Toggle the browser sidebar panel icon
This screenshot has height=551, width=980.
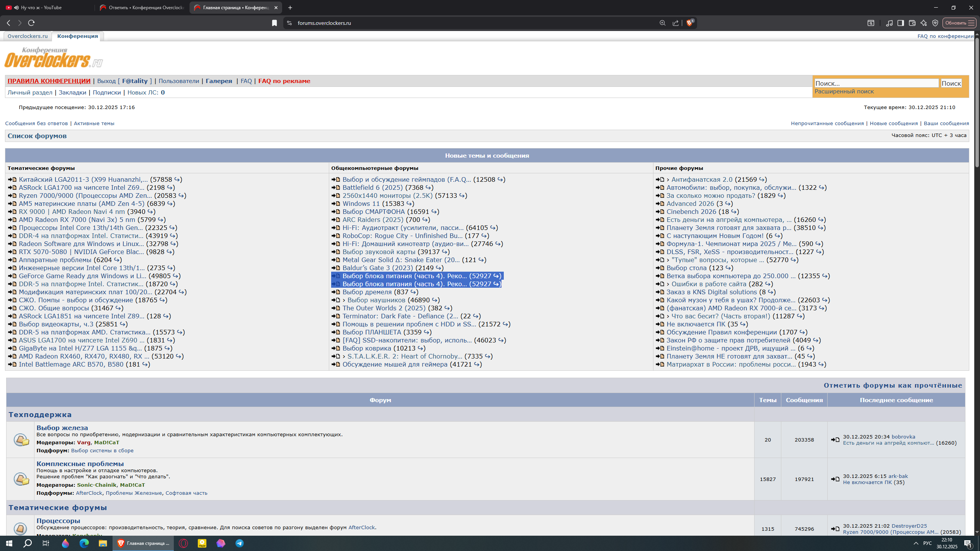click(901, 23)
